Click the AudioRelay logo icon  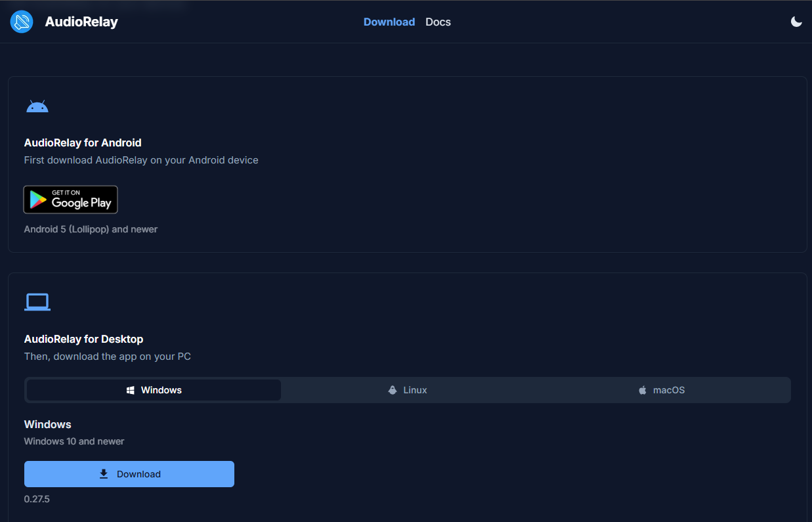click(x=22, y=22)
